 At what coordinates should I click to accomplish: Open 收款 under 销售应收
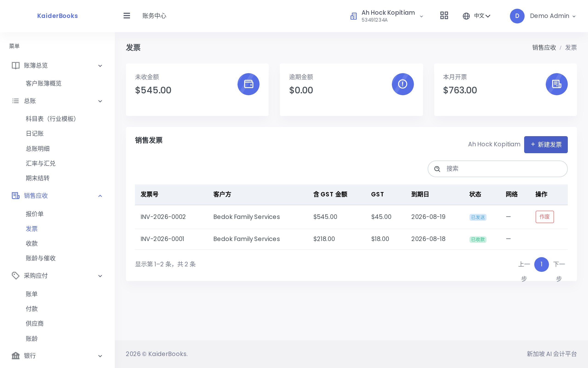click(x=32, y=243)
